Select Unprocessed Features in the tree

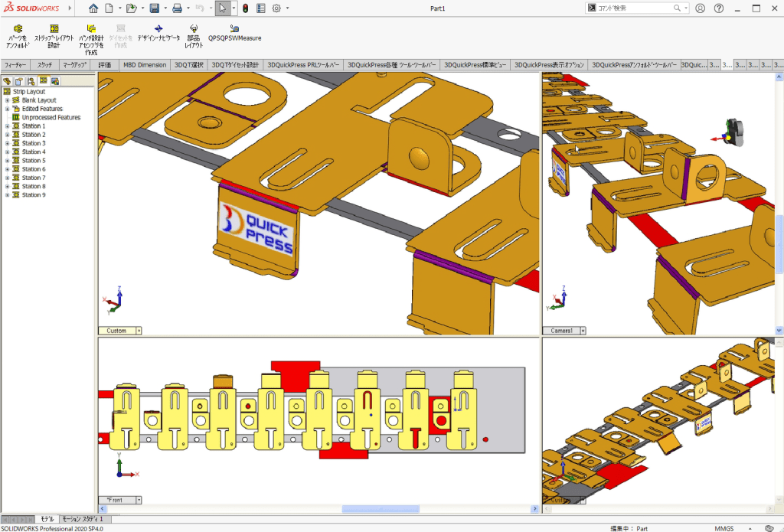point(51,118)
